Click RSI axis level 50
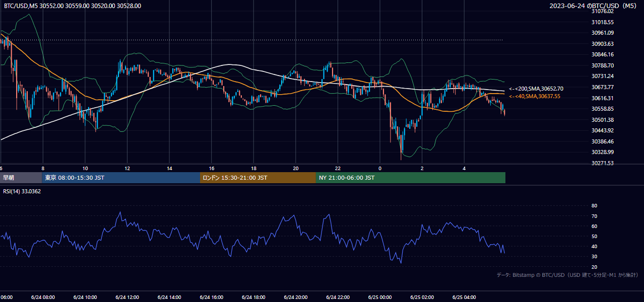The height and width of the screenshot is (302, 644). click(594, 236)
